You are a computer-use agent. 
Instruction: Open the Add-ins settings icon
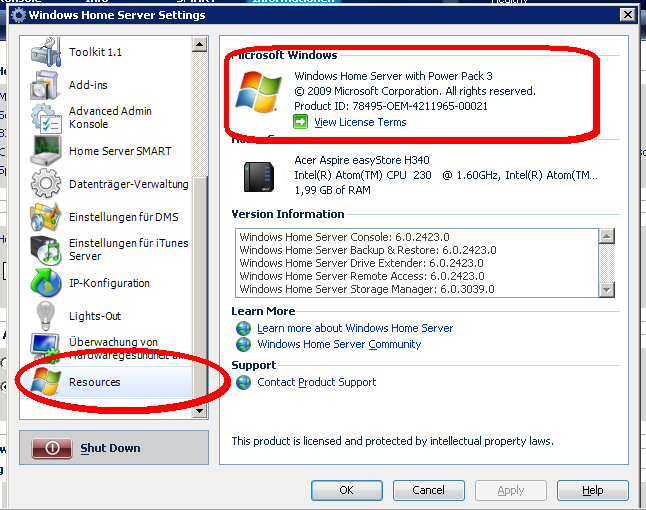tap(46, 85)
